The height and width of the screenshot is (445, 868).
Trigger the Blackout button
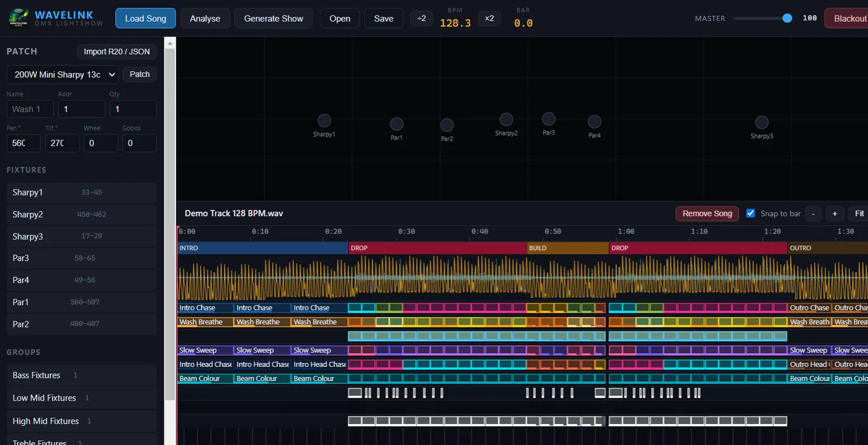[848, 18]
